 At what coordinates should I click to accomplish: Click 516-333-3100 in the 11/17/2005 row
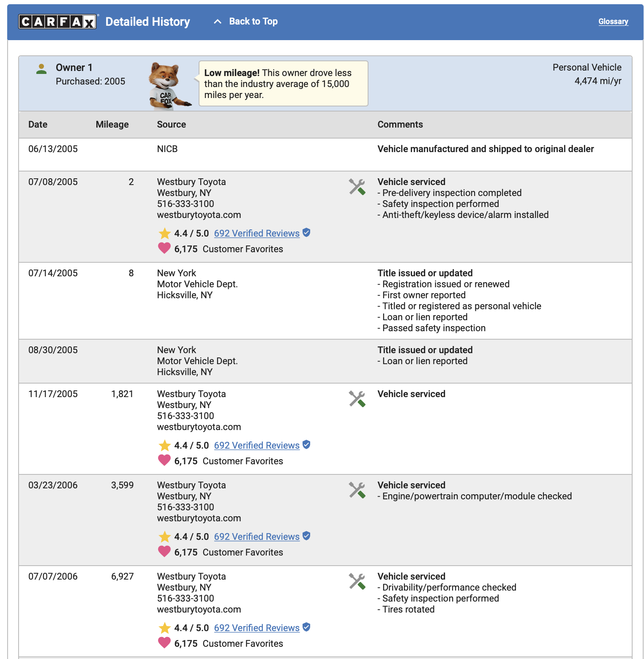[186, 416]
